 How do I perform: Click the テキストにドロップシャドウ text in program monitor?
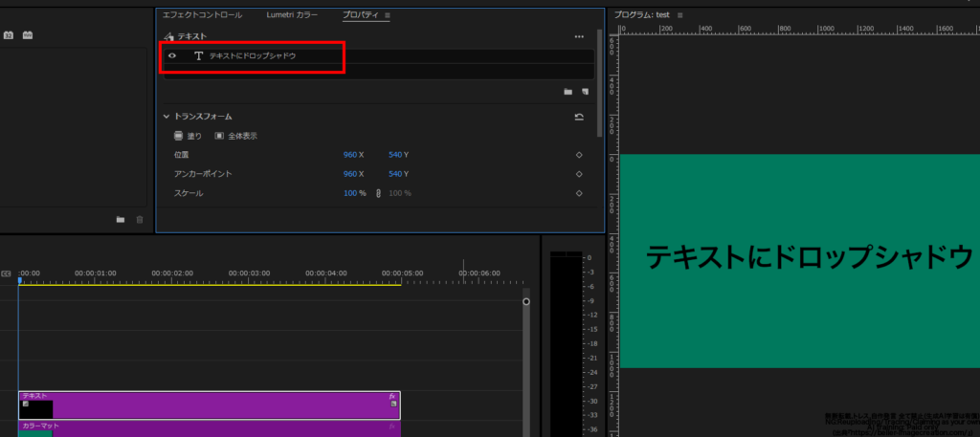[810, 258]
